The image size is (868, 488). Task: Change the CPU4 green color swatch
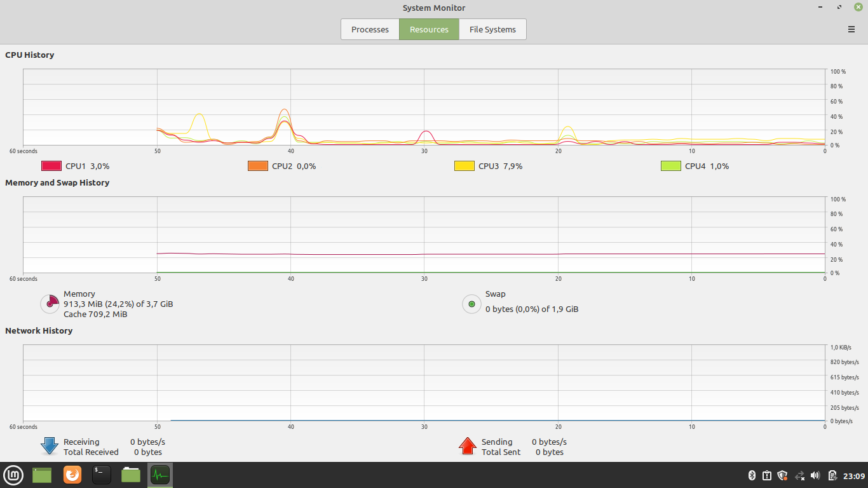(670, 166)
